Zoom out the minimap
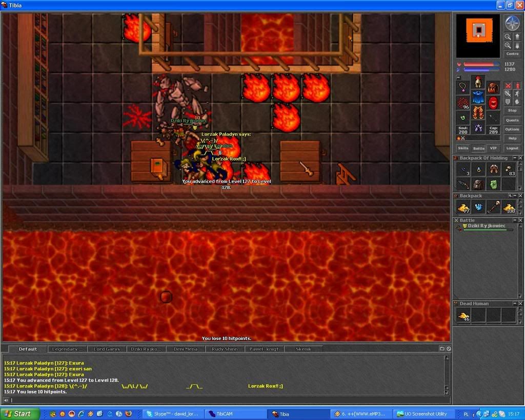The width and height of the screenshot is (525, 420). point(508,37)
